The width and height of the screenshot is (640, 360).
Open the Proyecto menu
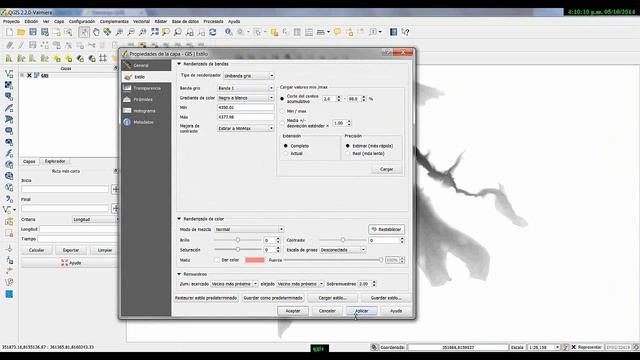point(11,21)
